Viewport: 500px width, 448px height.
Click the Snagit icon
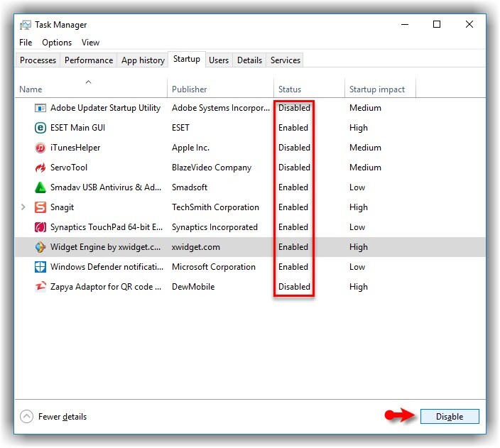click(x=40, y=207)
